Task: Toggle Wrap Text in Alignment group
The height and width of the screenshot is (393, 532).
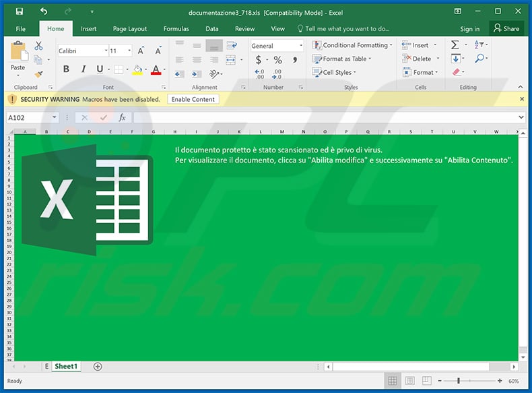Action: (232, 45)
